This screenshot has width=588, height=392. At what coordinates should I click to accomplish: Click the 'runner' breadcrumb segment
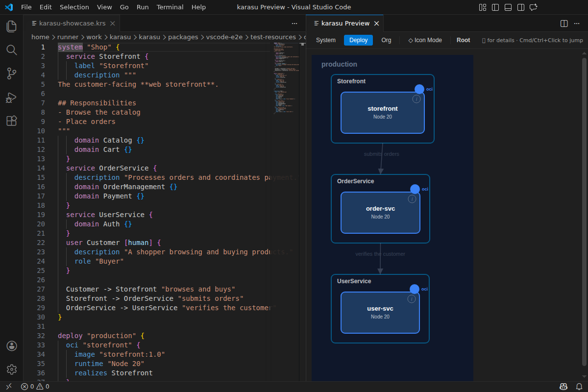click(x=68, y=37)
